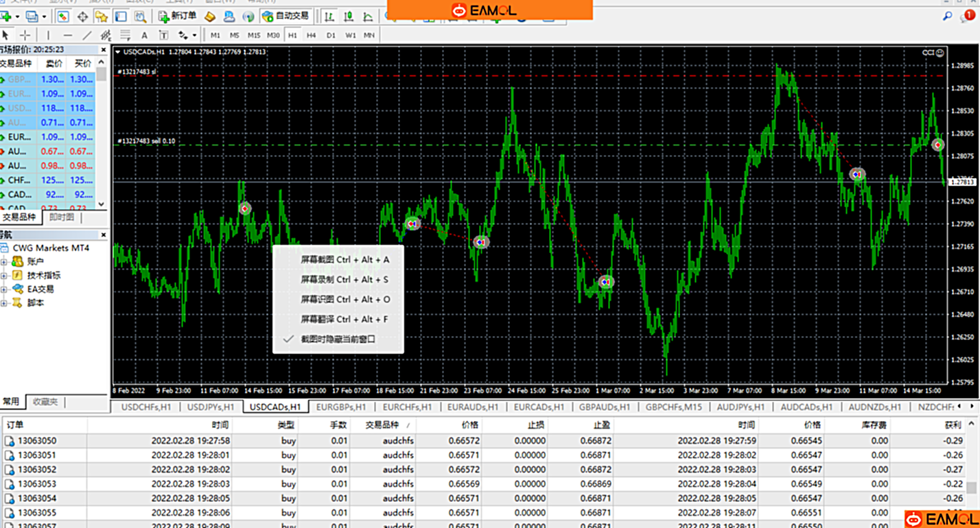The width and height of the screenshot is (980, 528).
Task: Click the New Order (新订单) button
Action: [x=177, y=16]
